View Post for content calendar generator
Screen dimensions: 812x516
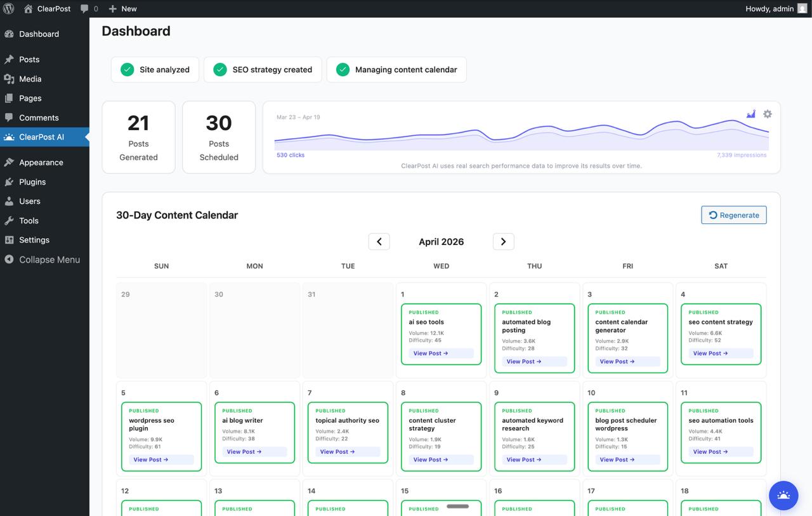coord(627,362)
